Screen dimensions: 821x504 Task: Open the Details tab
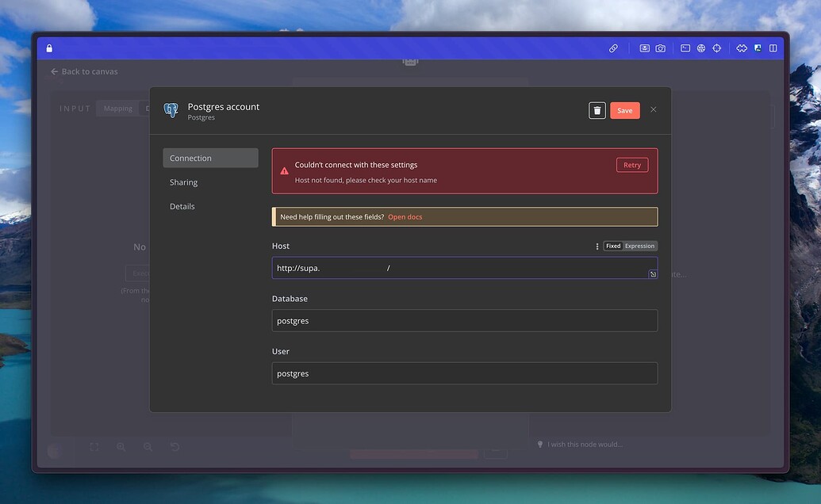click(182, 206)
